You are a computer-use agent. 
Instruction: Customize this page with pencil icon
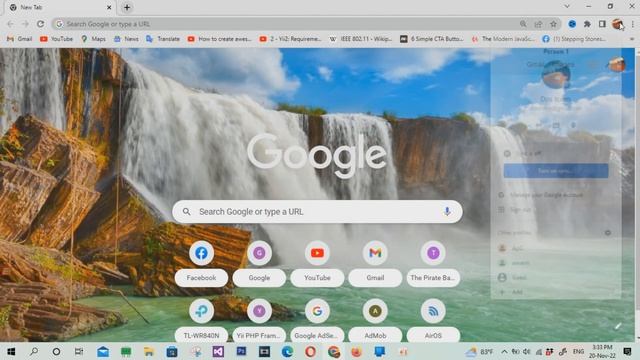(x=618, y=326)
